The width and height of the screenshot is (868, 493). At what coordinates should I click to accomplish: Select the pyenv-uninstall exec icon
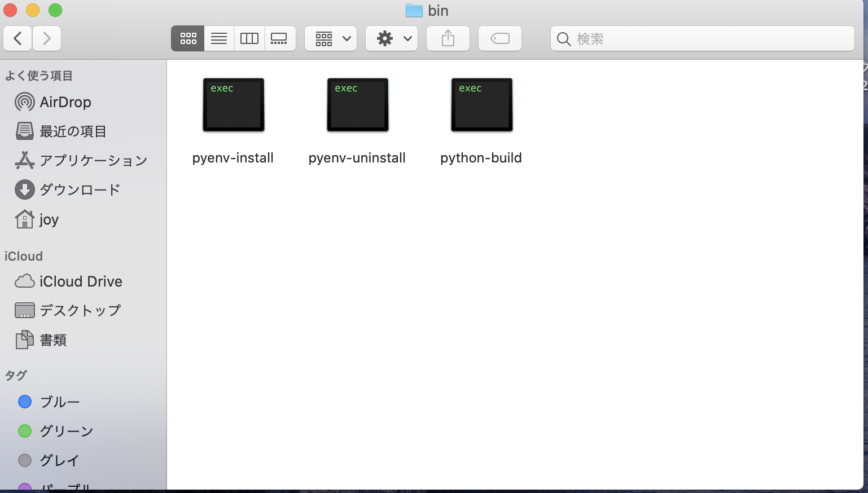[x=358, y=105]
